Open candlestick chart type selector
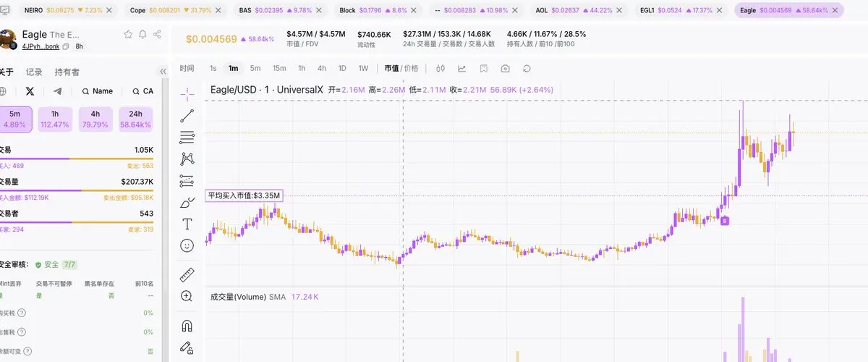The image size is (868, 362). click(x=441, y=68)
